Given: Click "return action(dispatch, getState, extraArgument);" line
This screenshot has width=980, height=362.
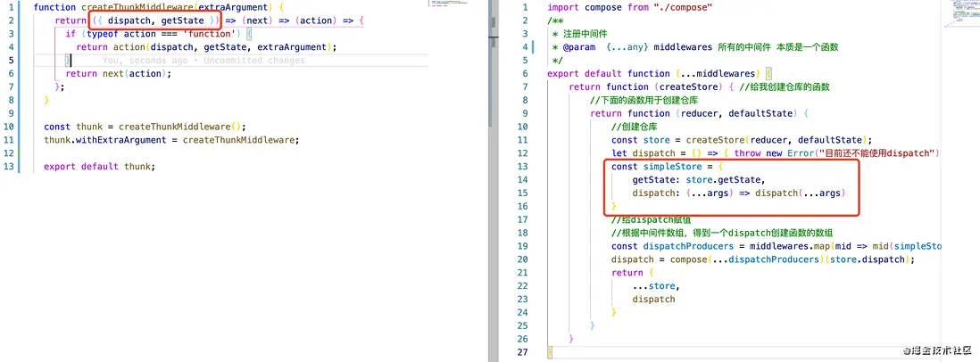Looking at the screenshot, I should 206,46.
